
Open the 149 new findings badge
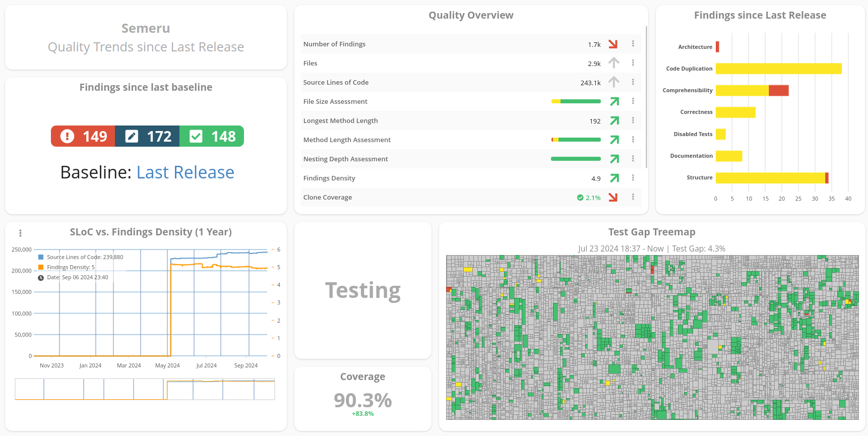tap(83, 136)
